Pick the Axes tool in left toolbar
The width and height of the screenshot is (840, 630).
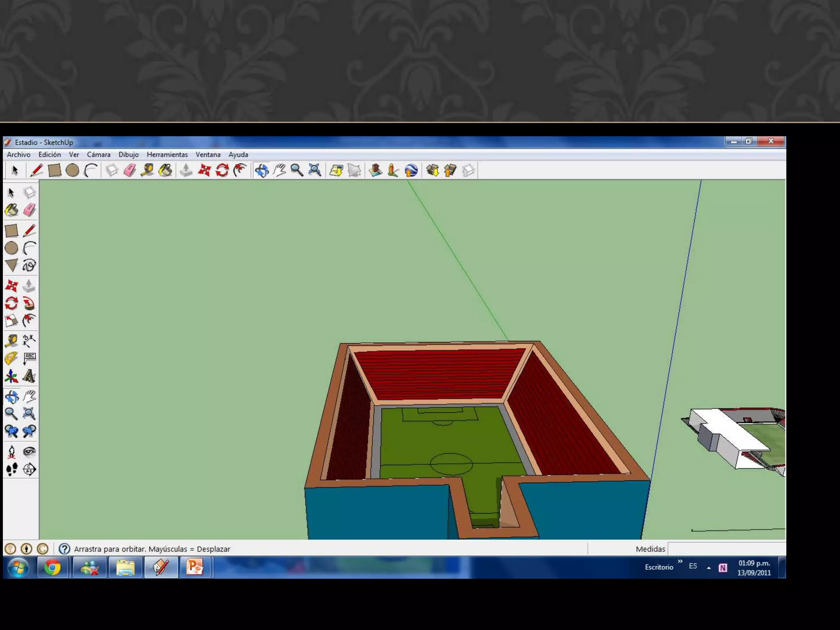pos(11,376)
